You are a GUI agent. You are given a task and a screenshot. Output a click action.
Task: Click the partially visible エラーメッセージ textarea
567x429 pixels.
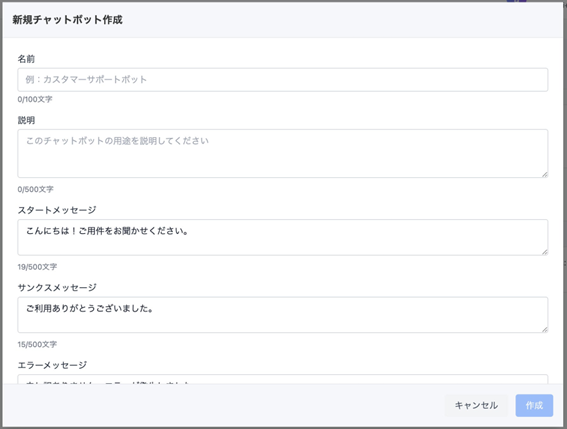(x=283, y=379)
